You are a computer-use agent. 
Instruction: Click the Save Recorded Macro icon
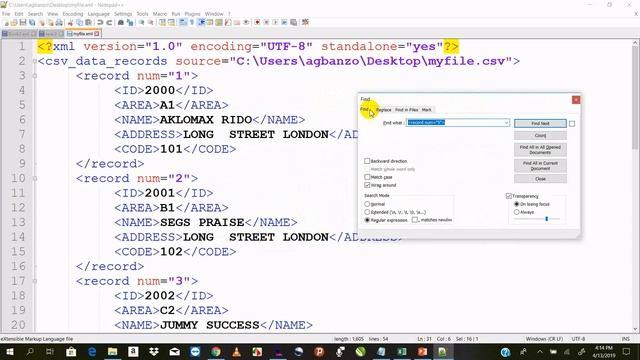pyautogui.click(x=293, y=22)
